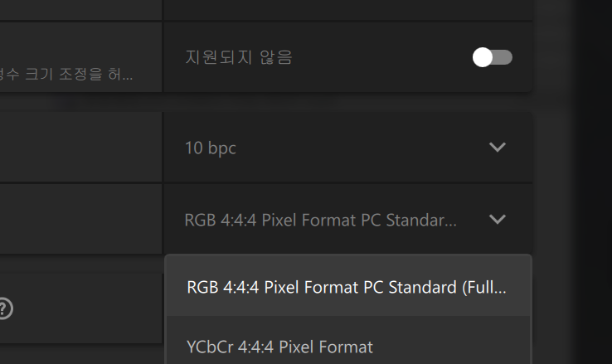Click blank area between 10 bpc and its chevron
The width and height of the screenshot is (612, 364).
click(x=357, y=148)
